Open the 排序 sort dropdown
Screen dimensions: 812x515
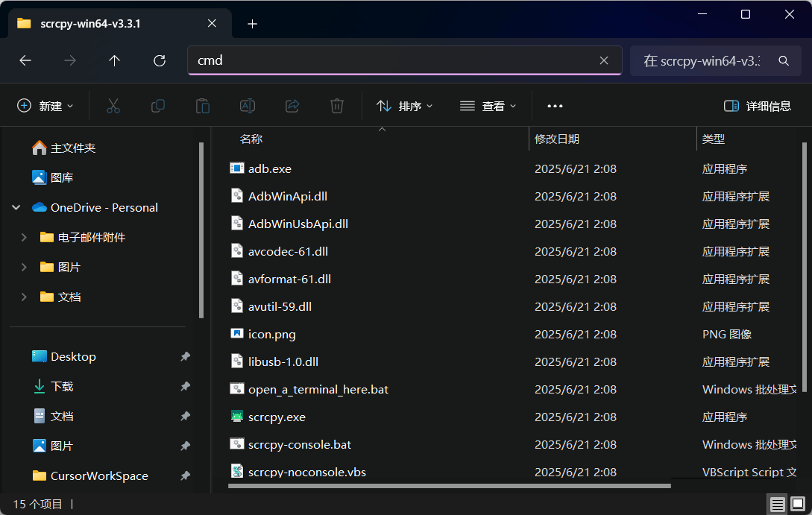405,106
